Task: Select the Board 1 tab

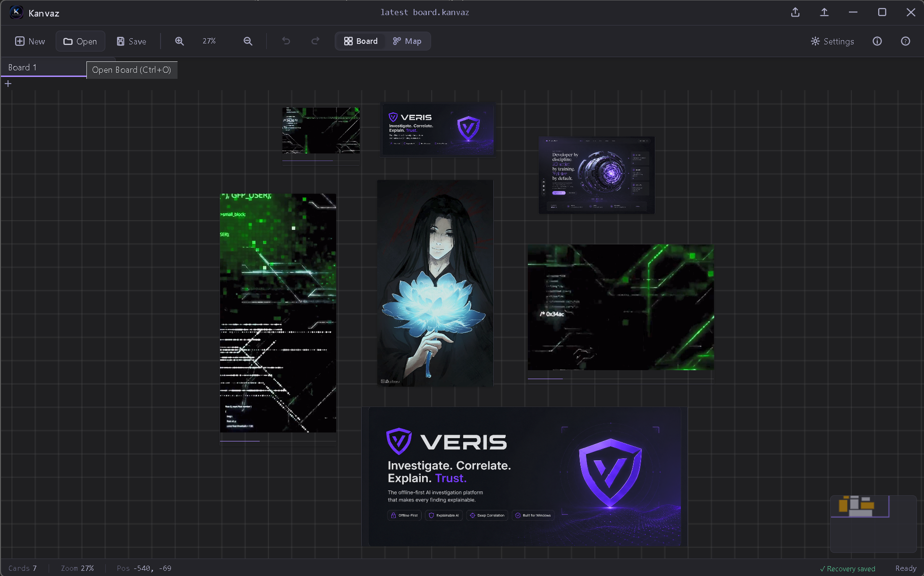Action: tap(43, 68)
